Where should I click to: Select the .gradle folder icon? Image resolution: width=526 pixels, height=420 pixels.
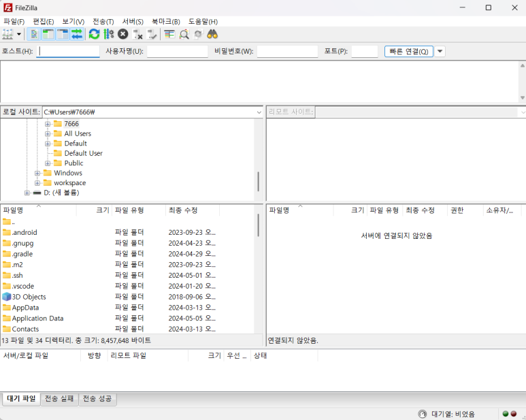tap(7, 254)
